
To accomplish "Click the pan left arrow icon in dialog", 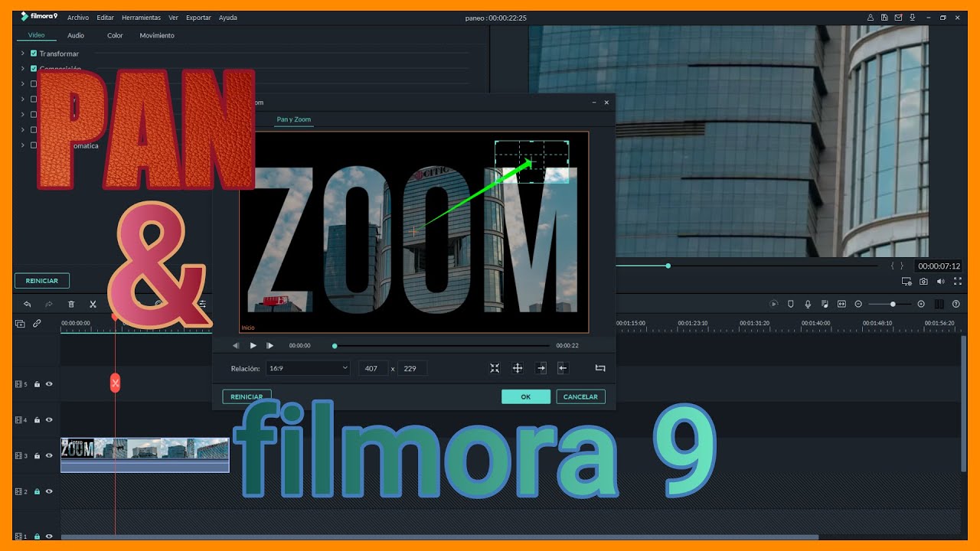I will [x=563, y=368].
